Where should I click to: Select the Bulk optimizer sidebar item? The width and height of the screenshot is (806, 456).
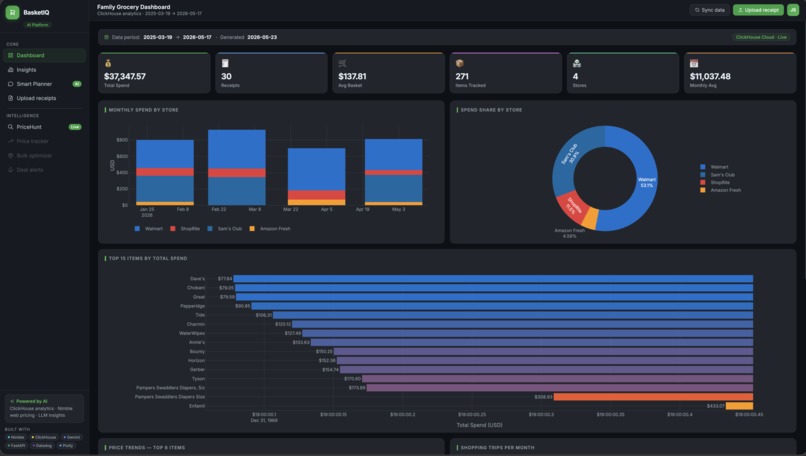44,156
